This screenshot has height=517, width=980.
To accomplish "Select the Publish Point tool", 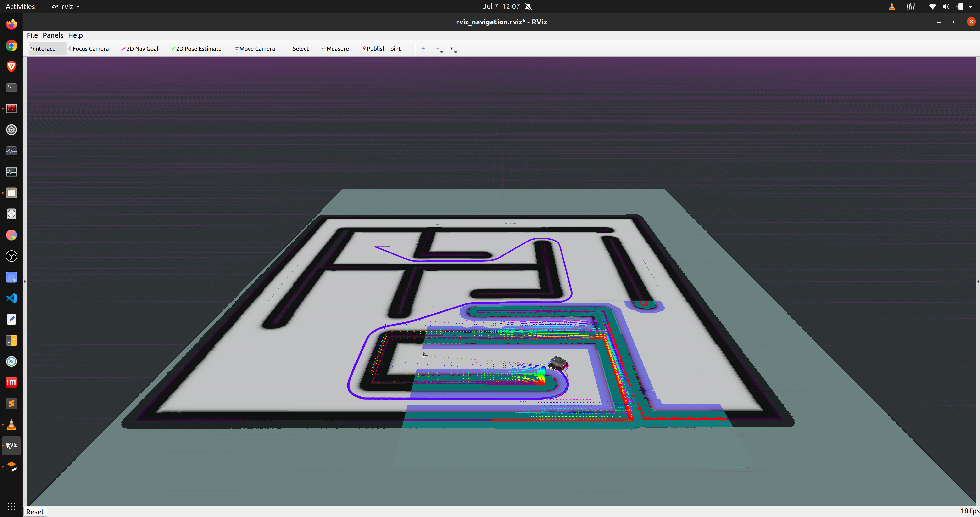I will 382,49.
